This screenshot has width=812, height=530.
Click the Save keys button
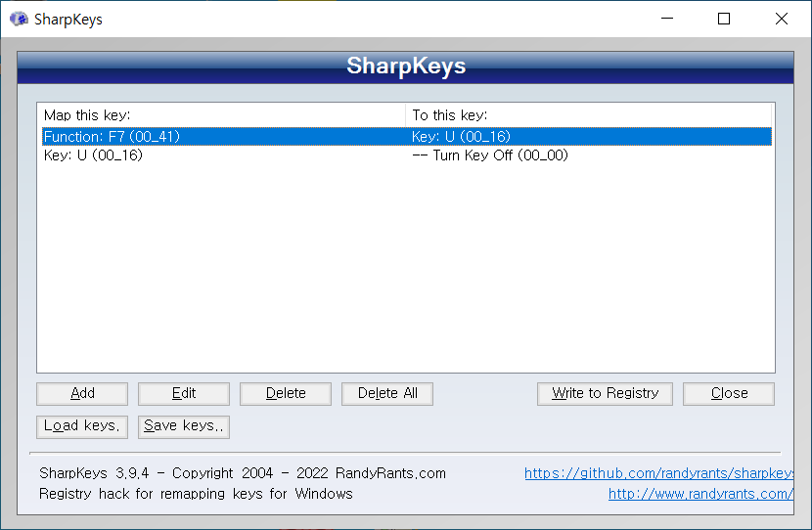pyautogui.click(x=183, y=426)
